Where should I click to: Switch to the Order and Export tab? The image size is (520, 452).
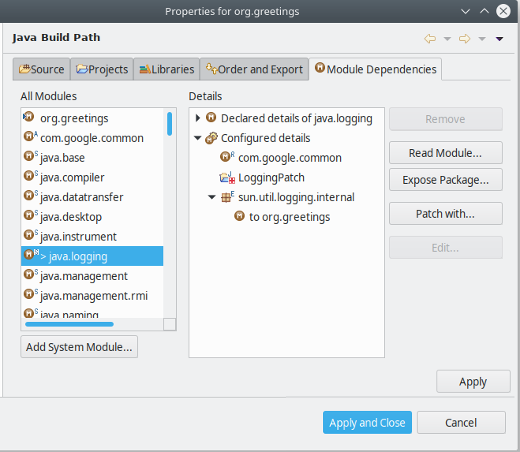[x=254, y=69]
